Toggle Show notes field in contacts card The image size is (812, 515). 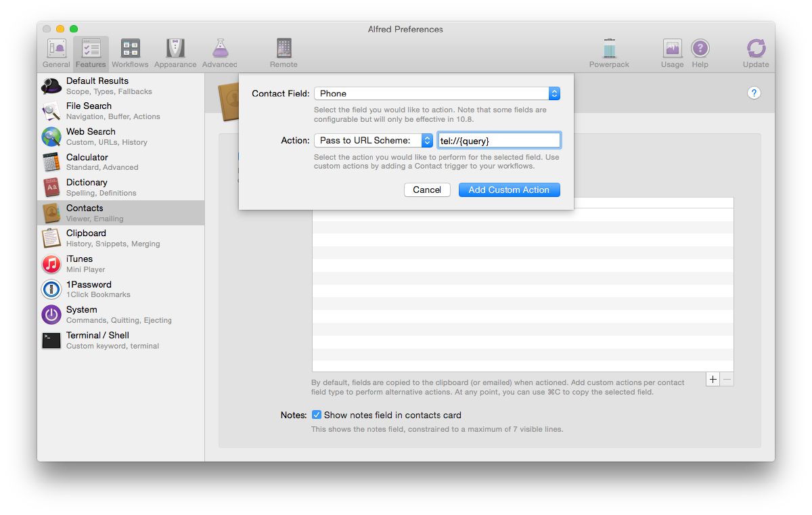click(317, 415)
